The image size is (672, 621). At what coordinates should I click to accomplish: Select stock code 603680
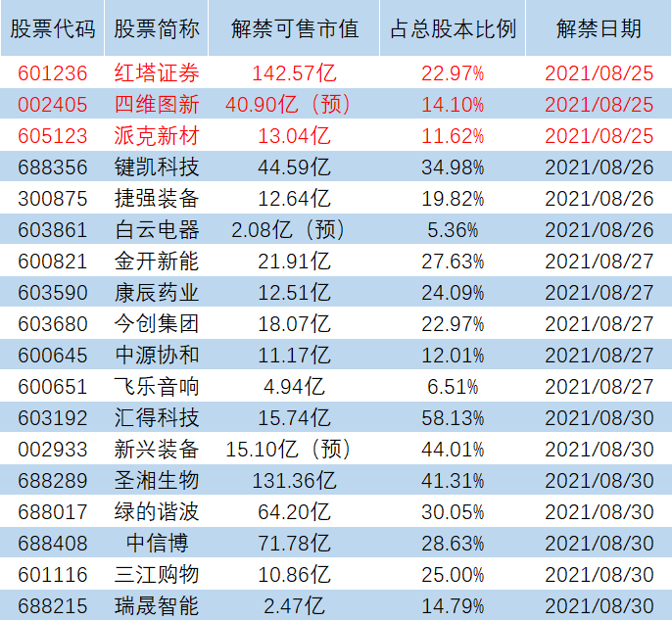(x=52, y=324)
